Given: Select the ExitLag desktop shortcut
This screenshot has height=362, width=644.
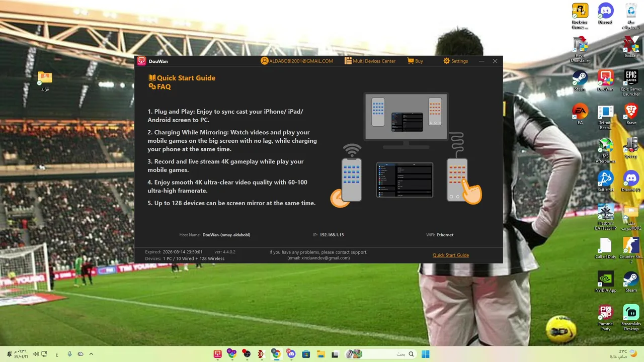Looking at the screenshot, I should point(631,47).
